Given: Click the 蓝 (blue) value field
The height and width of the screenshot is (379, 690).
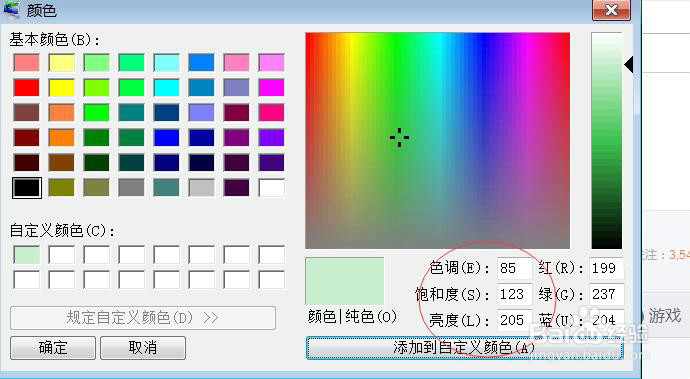Looking at the screenshot, I should (606, 320).
